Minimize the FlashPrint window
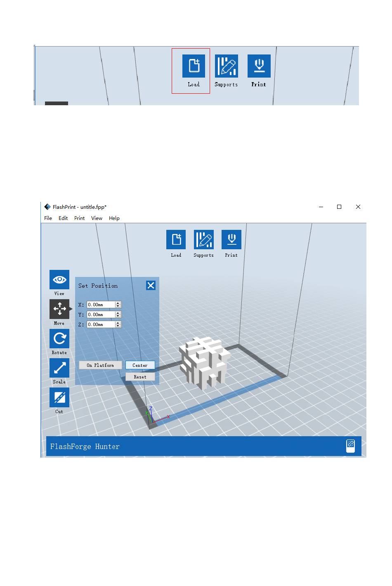The width and height of the screenshot is (392, 586). point(321,207)
